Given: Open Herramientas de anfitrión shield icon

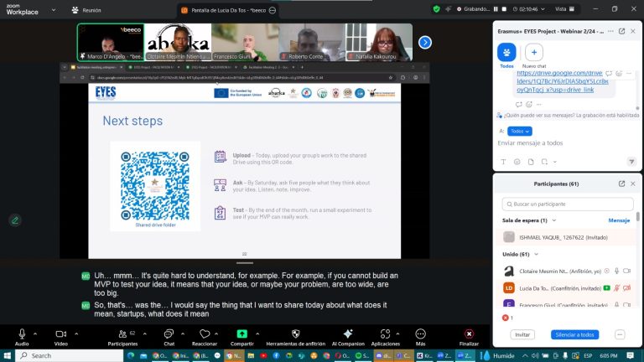Looking at the screenshot, I should pyautogui.click(x=295, y=333).
